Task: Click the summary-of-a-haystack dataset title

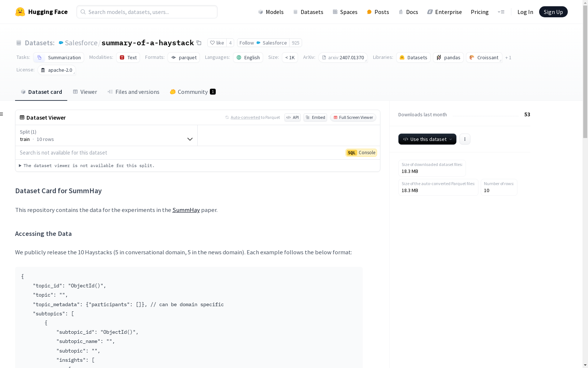Action: (x=148, y=43)
